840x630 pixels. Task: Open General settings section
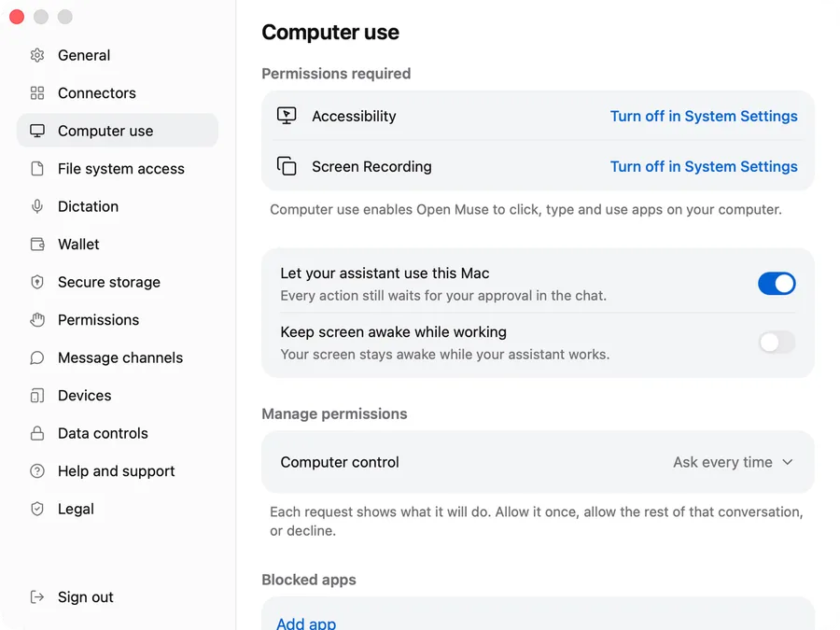(118, 55)
